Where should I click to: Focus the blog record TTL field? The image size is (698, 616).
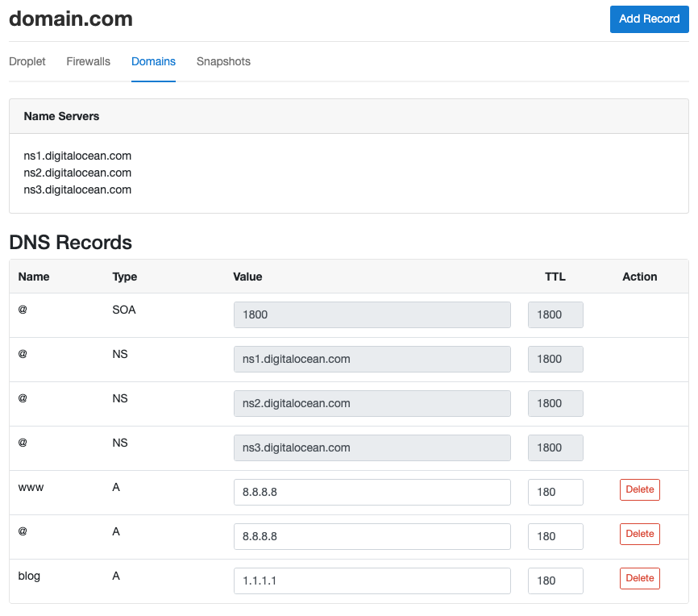(x=555, y=581)
